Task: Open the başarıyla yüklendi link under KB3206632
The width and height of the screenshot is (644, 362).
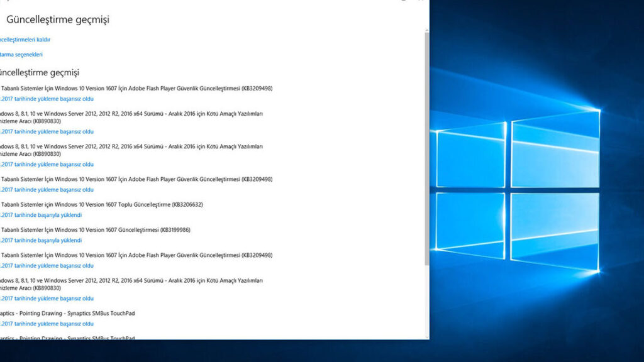Action: 44,214
